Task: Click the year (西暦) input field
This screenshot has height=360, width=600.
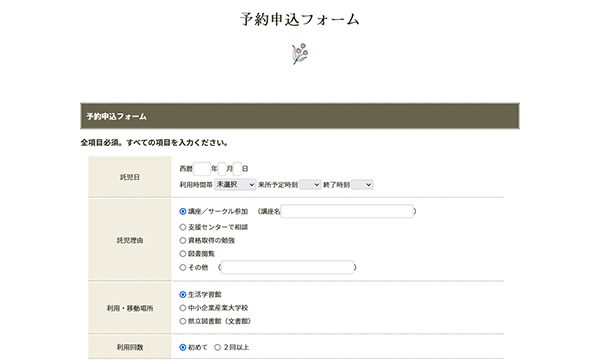Action: pyautogui.click(x=202, y=169)
